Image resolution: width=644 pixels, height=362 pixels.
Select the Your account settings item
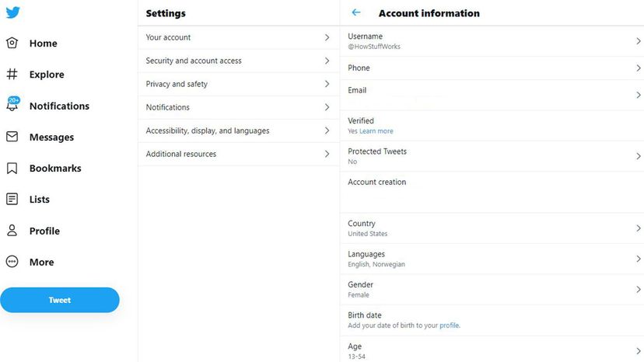[239, 37]
